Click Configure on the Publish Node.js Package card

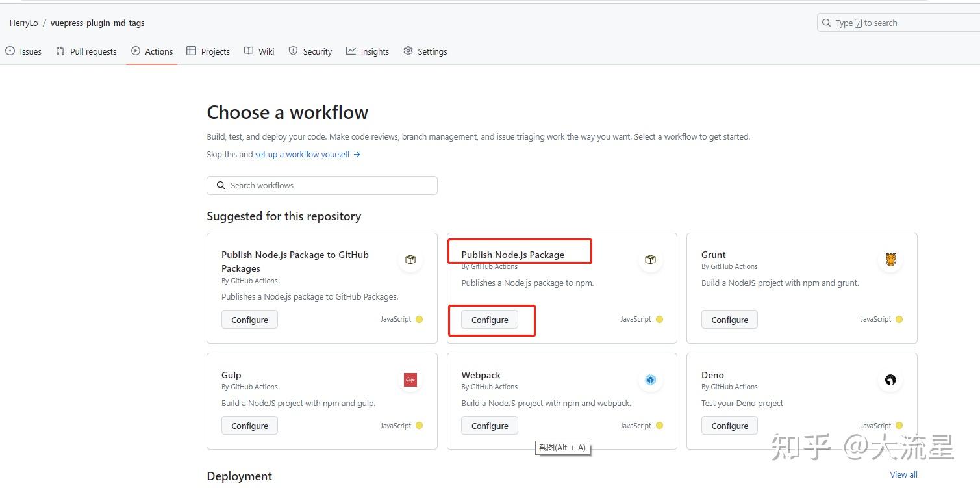489,319
